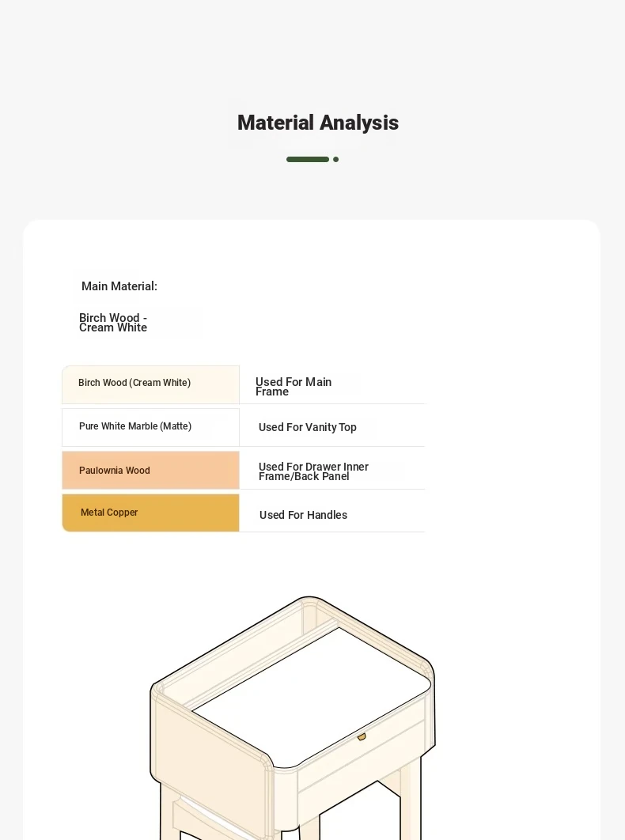Select the Pure White Marble (Matte) swatch
Viewport: 625px width, 840px height.
150,427
